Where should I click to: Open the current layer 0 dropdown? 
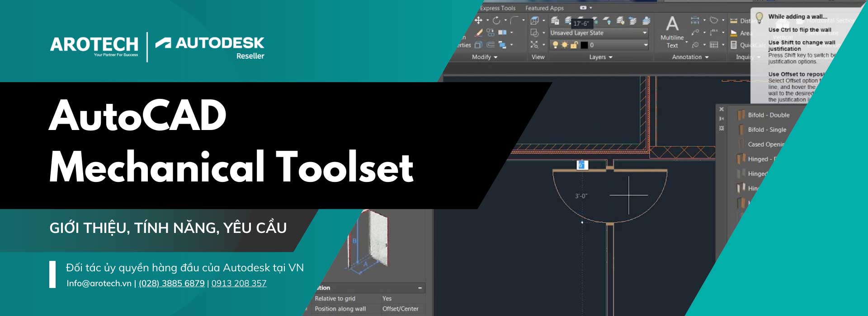[x=599, y=45]
